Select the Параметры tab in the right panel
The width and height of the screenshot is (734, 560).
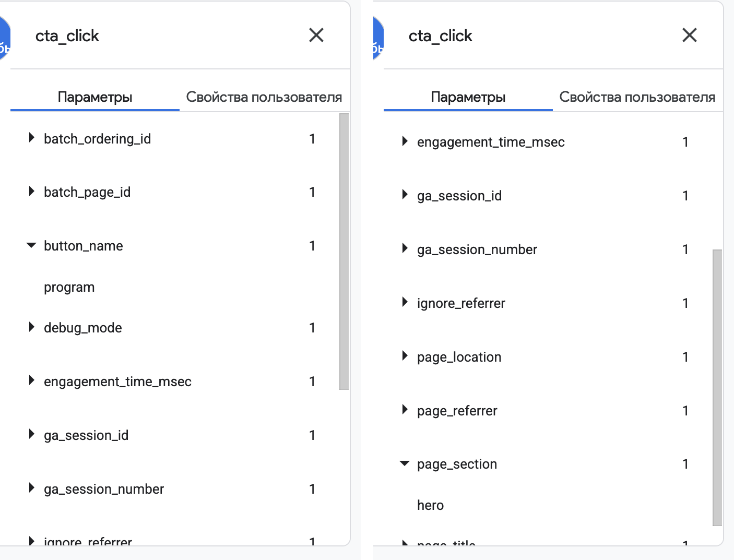[468, 97]
